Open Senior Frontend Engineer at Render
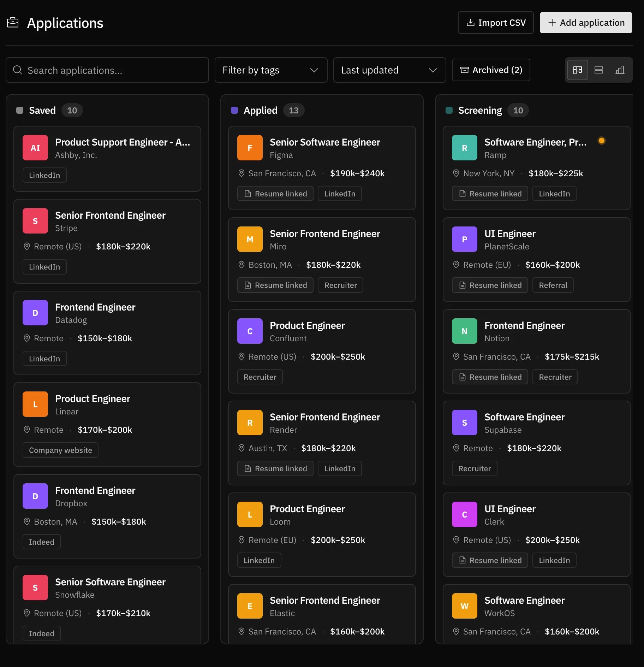Viewport: 644px width, 667px height. (x=322, y=443)
